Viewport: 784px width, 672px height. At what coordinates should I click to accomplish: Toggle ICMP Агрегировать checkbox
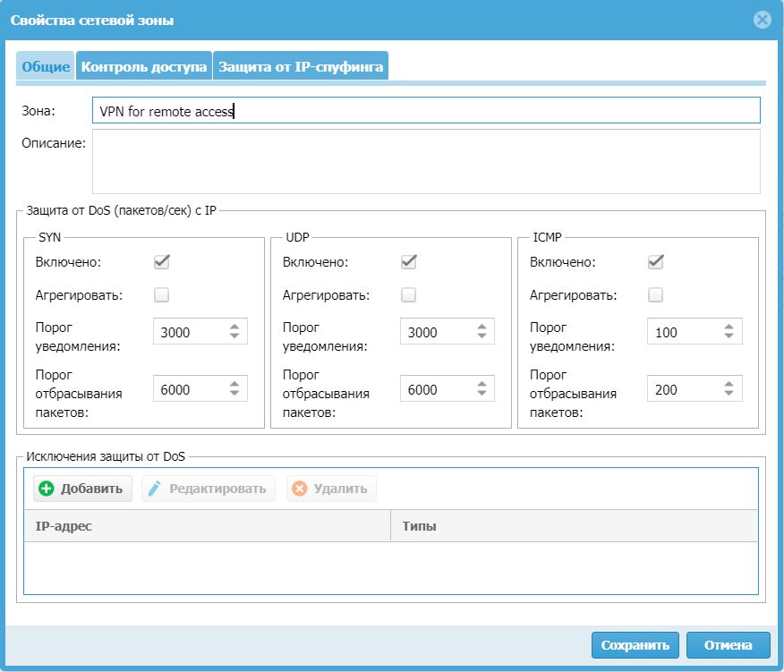655,294
